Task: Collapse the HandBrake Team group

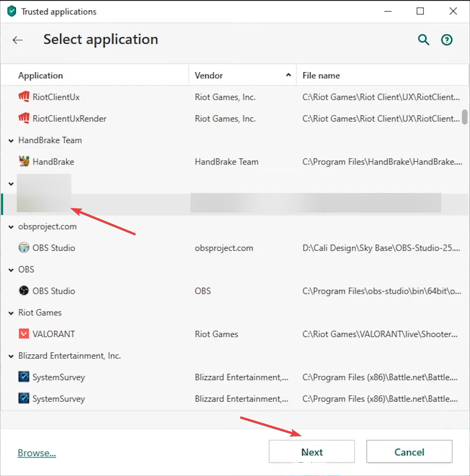Action: 11,141
